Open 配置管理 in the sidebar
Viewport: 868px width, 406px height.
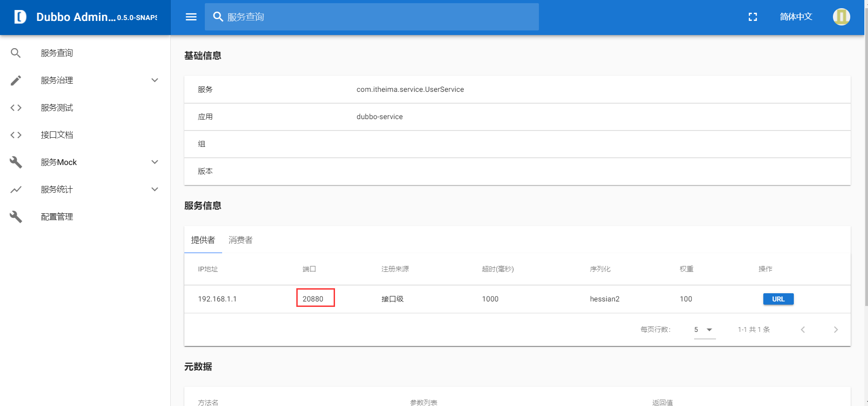[x=57, y=217]
